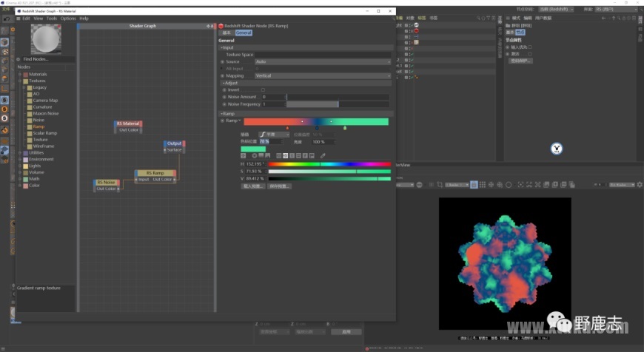Click the round render button in render view

pos(419,185)
